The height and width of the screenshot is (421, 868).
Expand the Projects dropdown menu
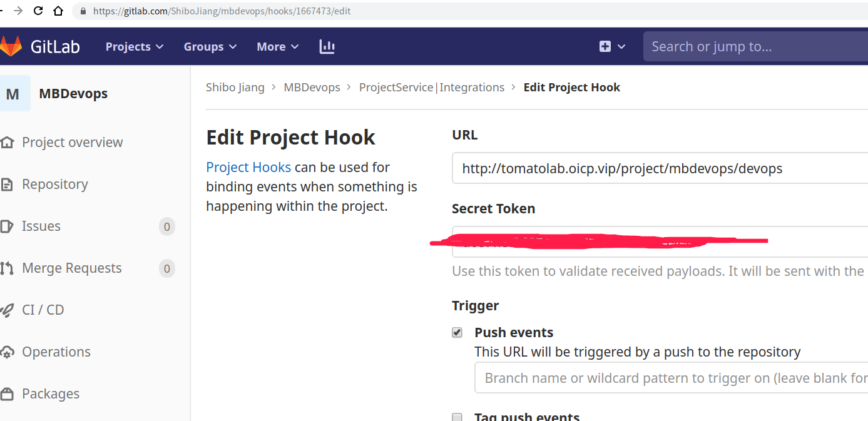[x=135, y=46]
